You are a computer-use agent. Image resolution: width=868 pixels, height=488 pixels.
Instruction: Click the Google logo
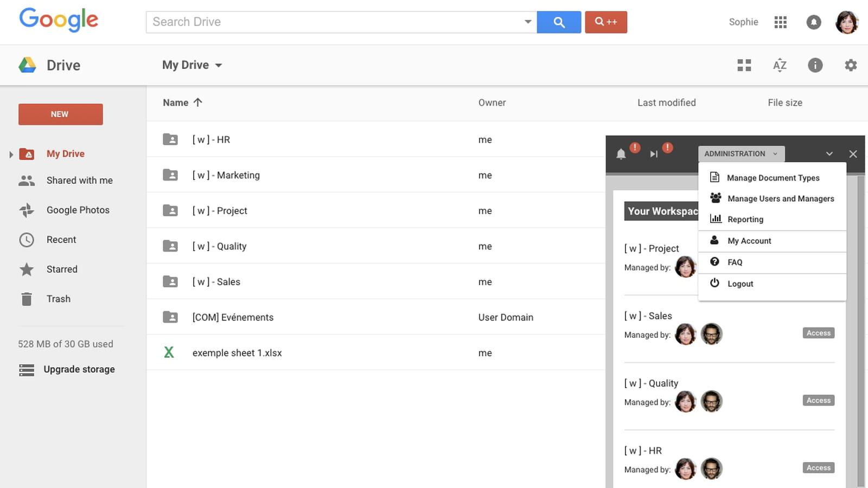[x=59, y=20]
